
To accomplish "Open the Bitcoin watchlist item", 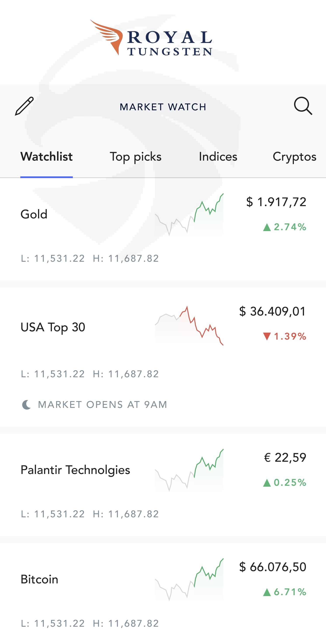I will (x=40, y=579).
